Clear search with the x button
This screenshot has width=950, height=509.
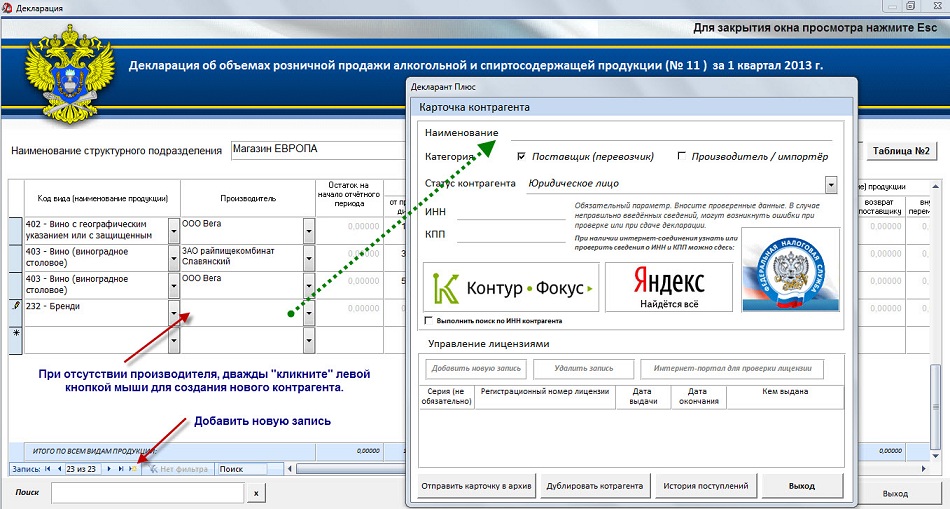(256, 493)
